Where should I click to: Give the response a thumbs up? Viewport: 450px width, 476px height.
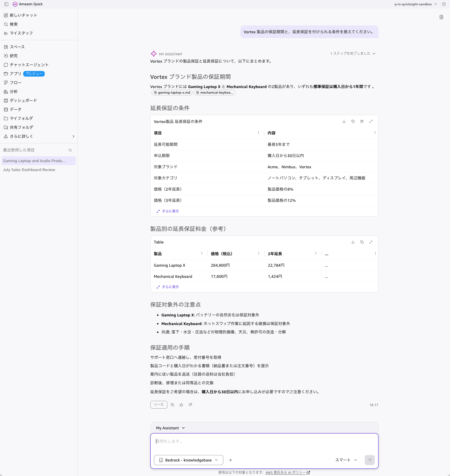181,405
